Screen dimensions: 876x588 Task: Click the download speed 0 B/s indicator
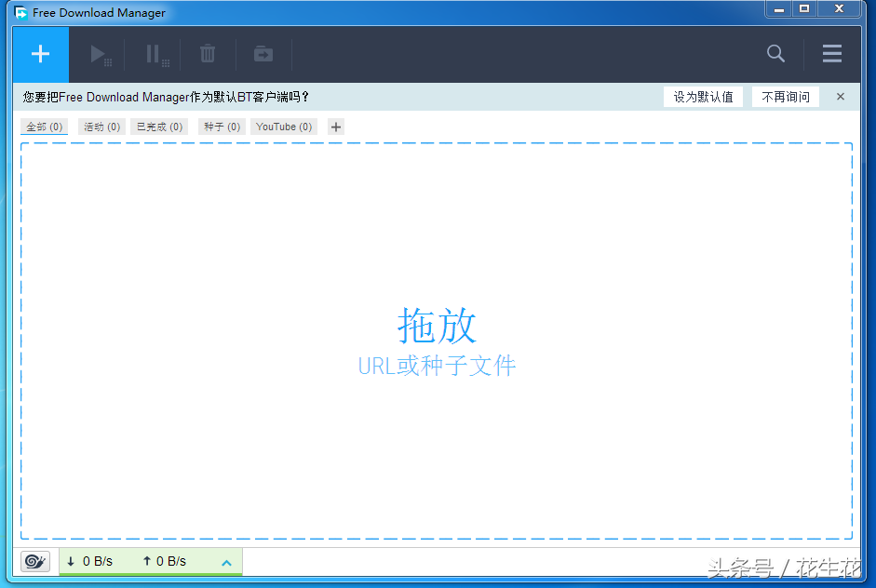[x=89, y=561]
